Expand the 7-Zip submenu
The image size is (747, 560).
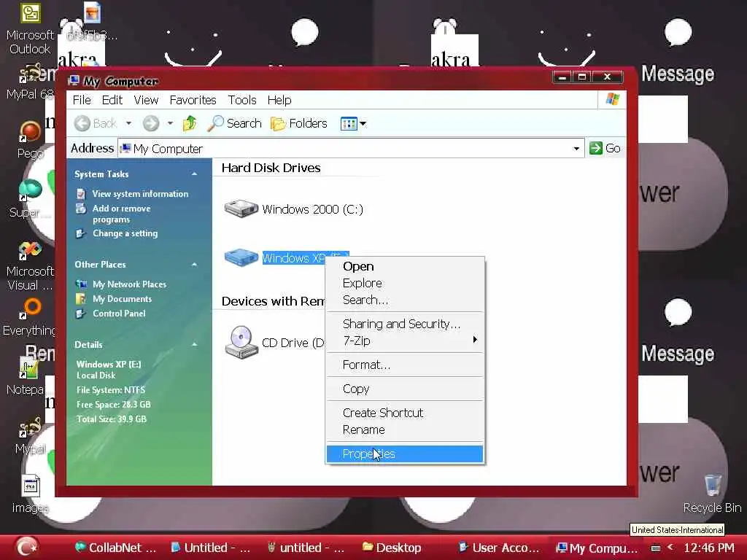(x=404, y=341)
